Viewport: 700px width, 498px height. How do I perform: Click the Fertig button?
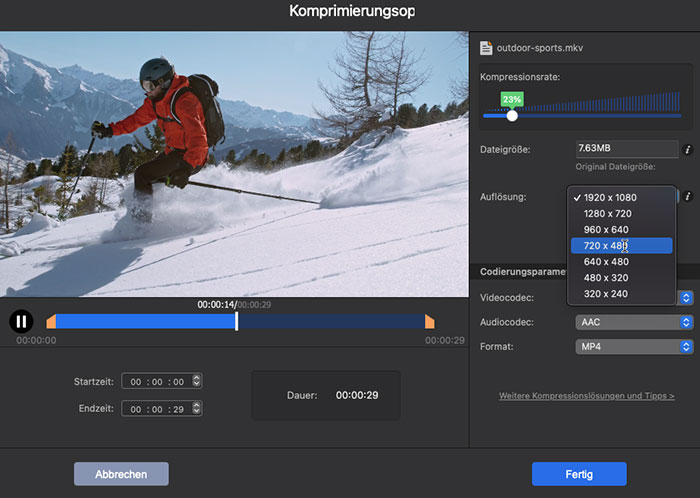(579, 474)
